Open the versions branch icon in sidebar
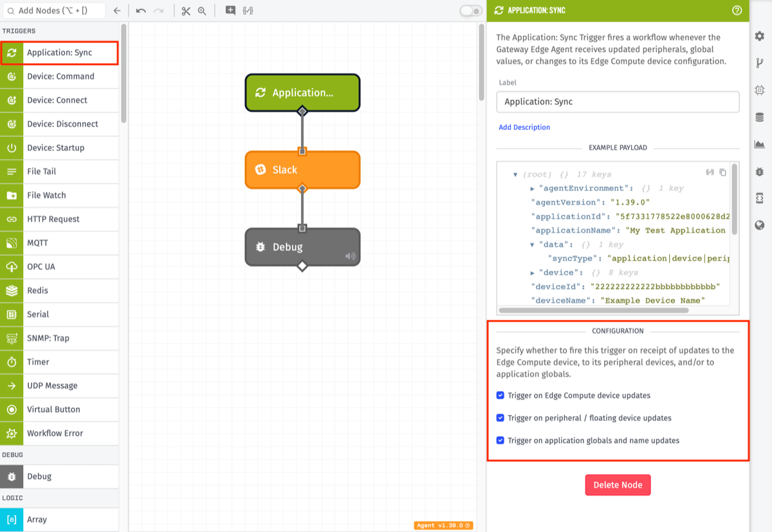Viewport: 772px width, 532px height. pyautogui.click(x=760, y=63)
